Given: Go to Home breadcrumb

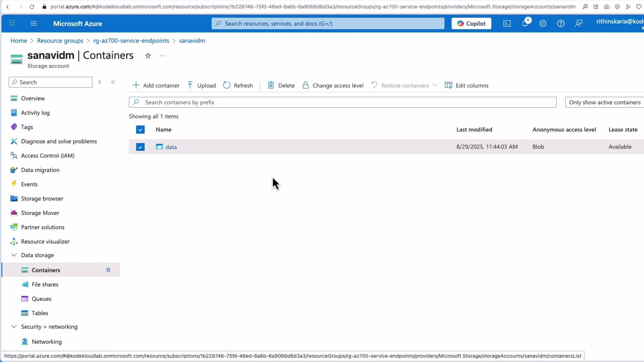Looking at the screenshot, I should pos(19,41).
